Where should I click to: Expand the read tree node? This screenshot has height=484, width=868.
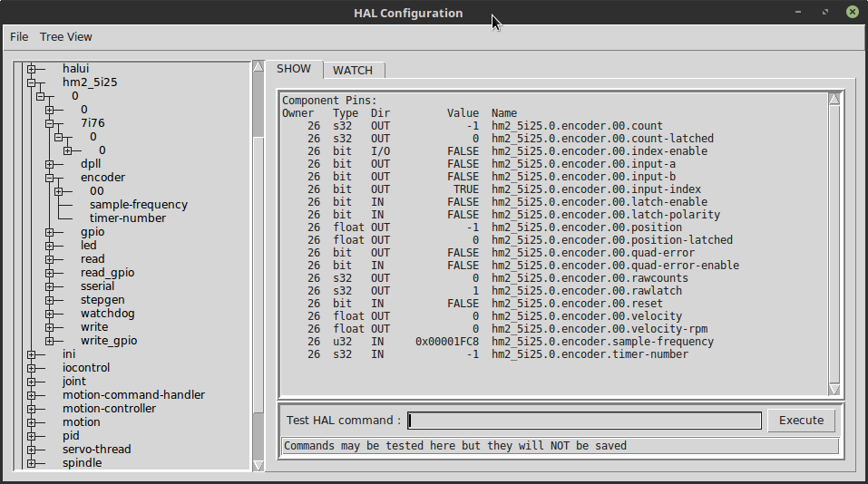50,259
